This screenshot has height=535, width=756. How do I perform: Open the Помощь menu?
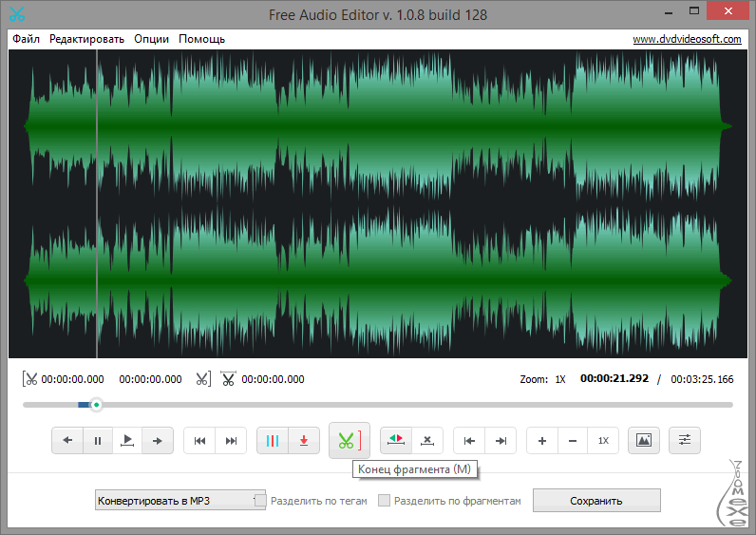tap(201, 39)
